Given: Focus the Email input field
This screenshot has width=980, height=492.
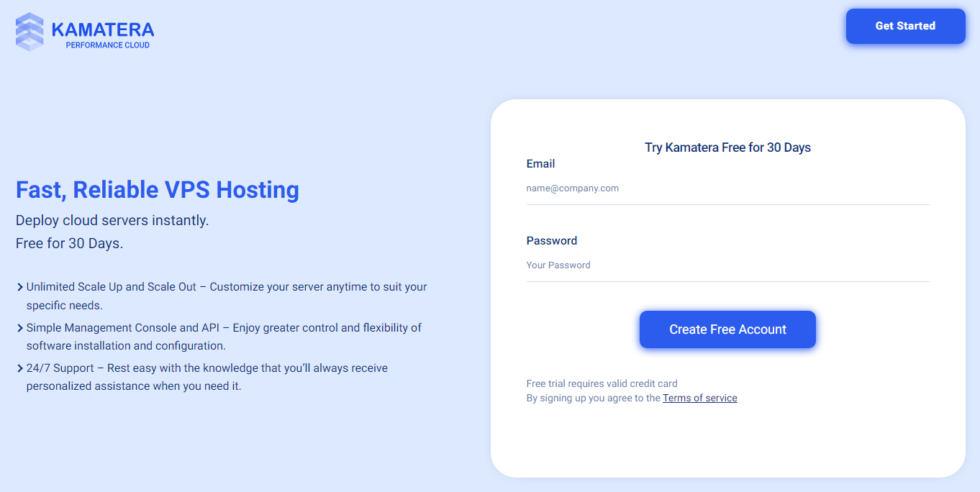Looking at the screenshot, I should coord(727,188).
